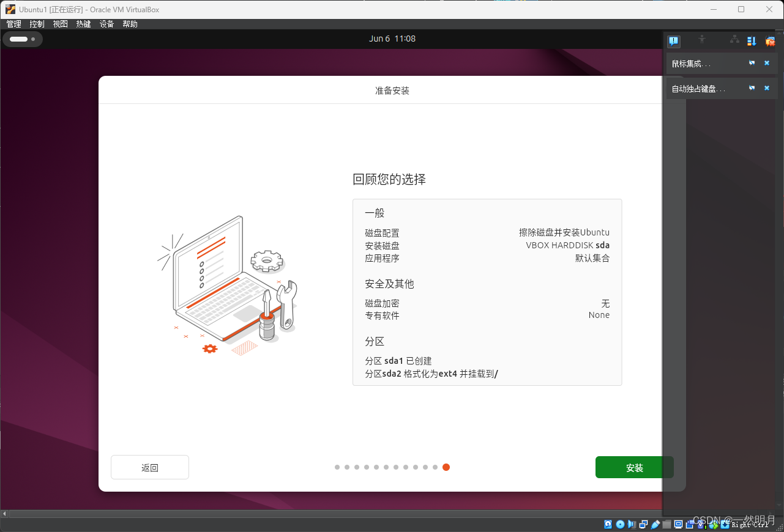The image size is (784, 532).
Task: Open the clock showing Jun 6 11:08
Action: tap(392, 39)
